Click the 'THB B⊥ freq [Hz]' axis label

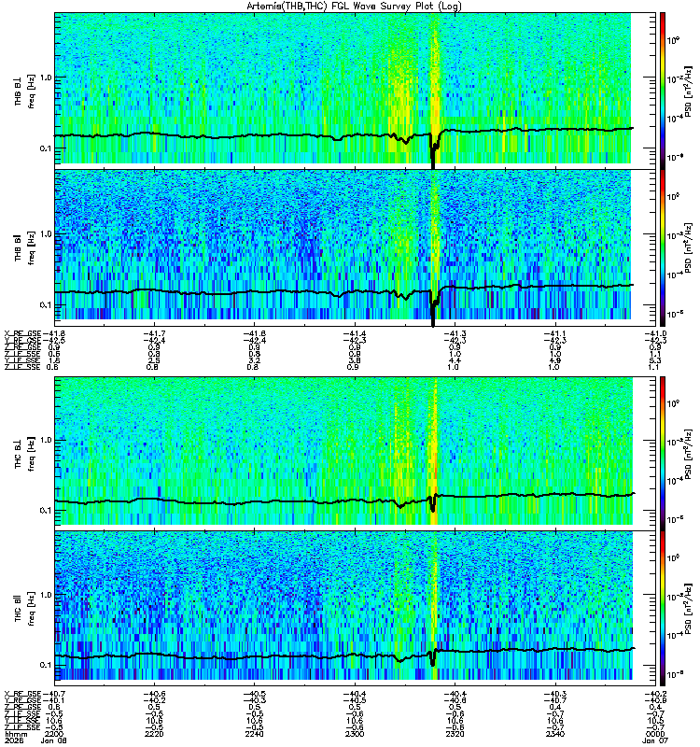point(25,91)
